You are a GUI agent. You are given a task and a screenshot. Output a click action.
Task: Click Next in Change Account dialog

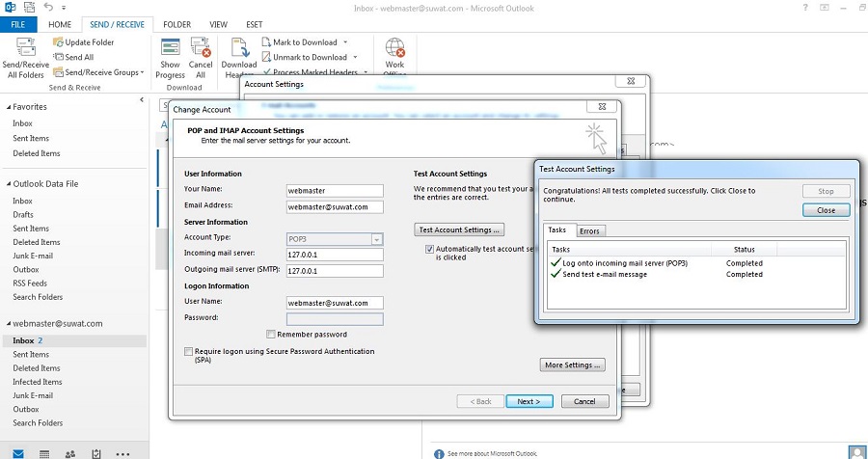[x=529, y=401]
